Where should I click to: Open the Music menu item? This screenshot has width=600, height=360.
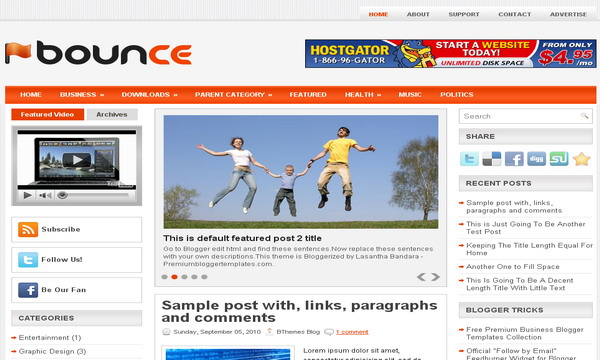coord(410,94)
